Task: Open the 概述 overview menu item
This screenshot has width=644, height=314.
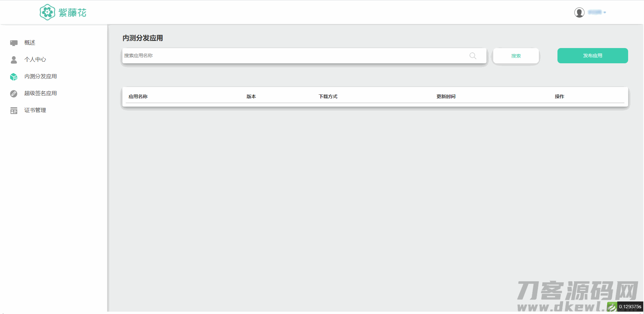Action: 30,43
